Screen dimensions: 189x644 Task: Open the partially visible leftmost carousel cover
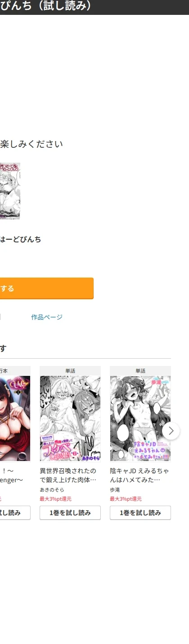15,419
